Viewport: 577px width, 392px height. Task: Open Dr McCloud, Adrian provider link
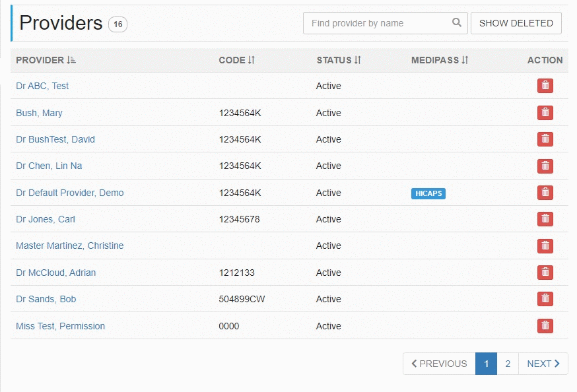(55, 273)
